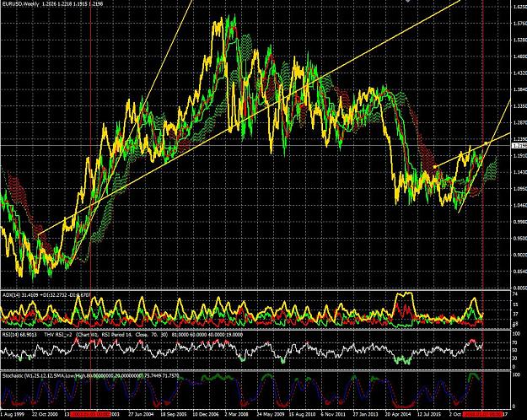The width and height of the screenshot is (527, 420).
Task: Click the Stochastic scale value 100
Action: point(515,375)
